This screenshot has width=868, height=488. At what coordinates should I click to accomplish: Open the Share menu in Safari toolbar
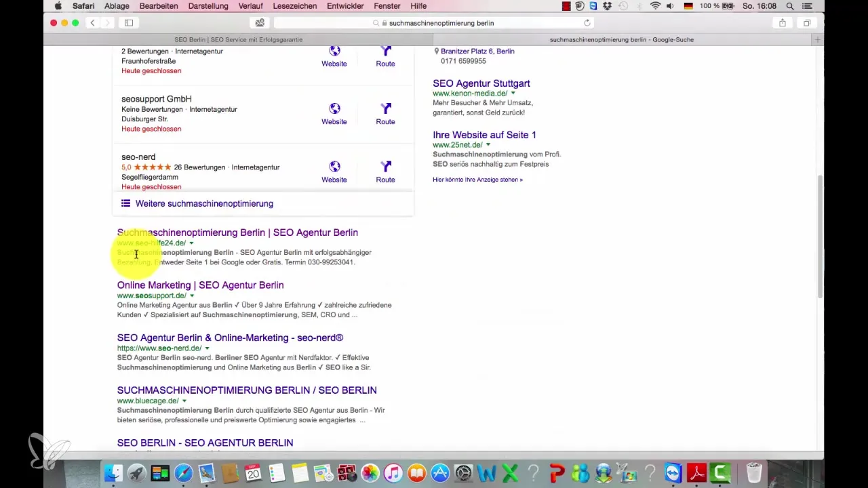click(783, 22)
